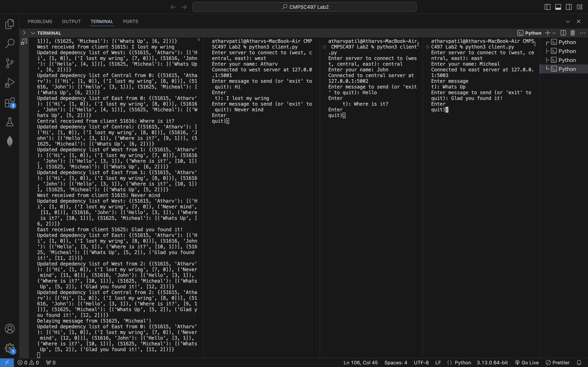Kill terminal with the trash icon
Screen dimensions: 588x367
pyautogui.click(x=573, y=33)
